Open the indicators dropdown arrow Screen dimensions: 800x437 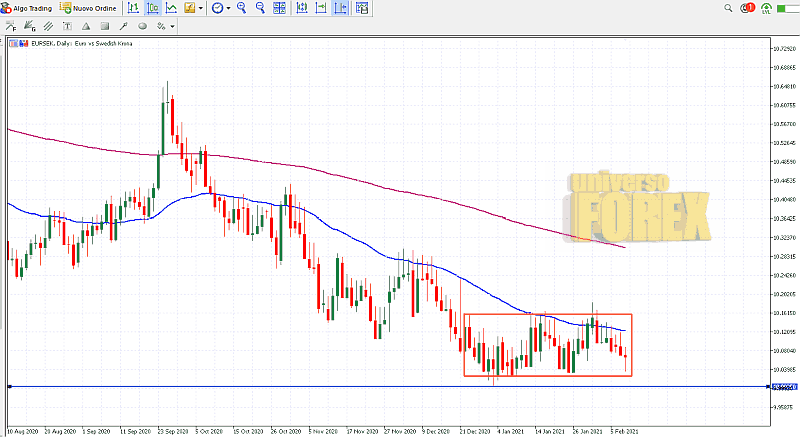pos(202,8)
